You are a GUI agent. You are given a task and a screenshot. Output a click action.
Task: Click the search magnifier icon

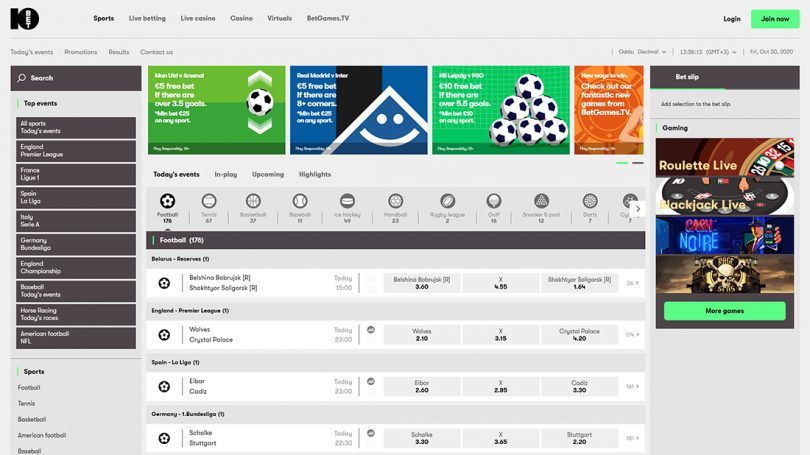(22, 78)
